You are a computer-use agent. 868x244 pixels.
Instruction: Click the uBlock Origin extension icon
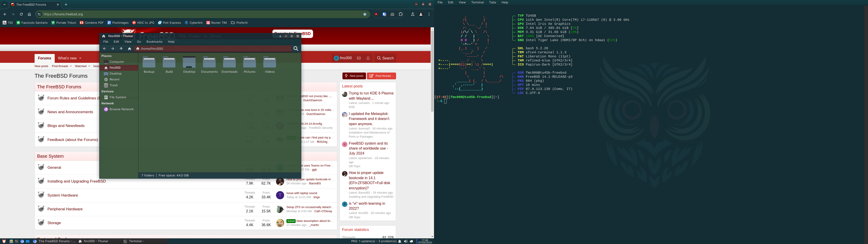[x=376, y=14]
